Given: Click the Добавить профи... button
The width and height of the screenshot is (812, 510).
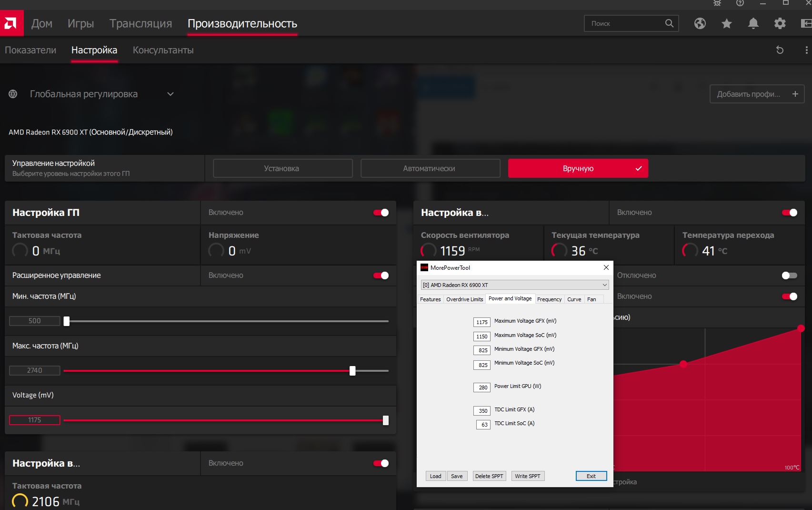Looking at the screenshot, I should click(757, 94).
